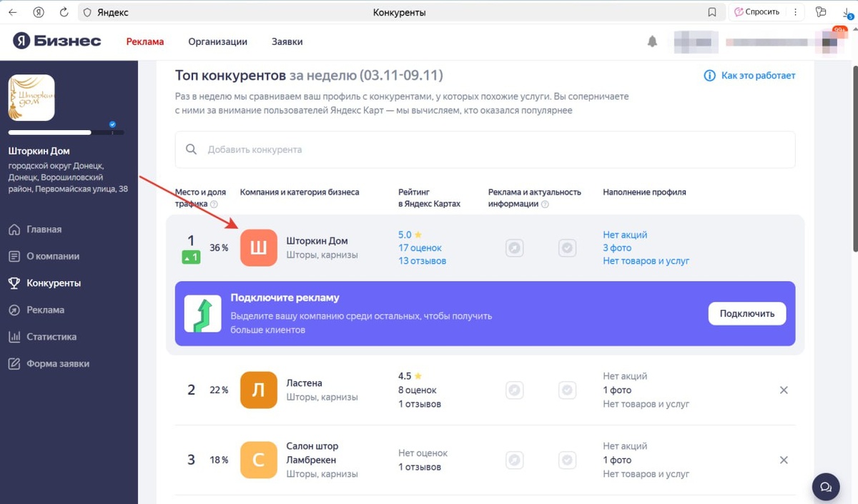Open the Организации top menu tab
858x504 pixels.
coord(217,41)
